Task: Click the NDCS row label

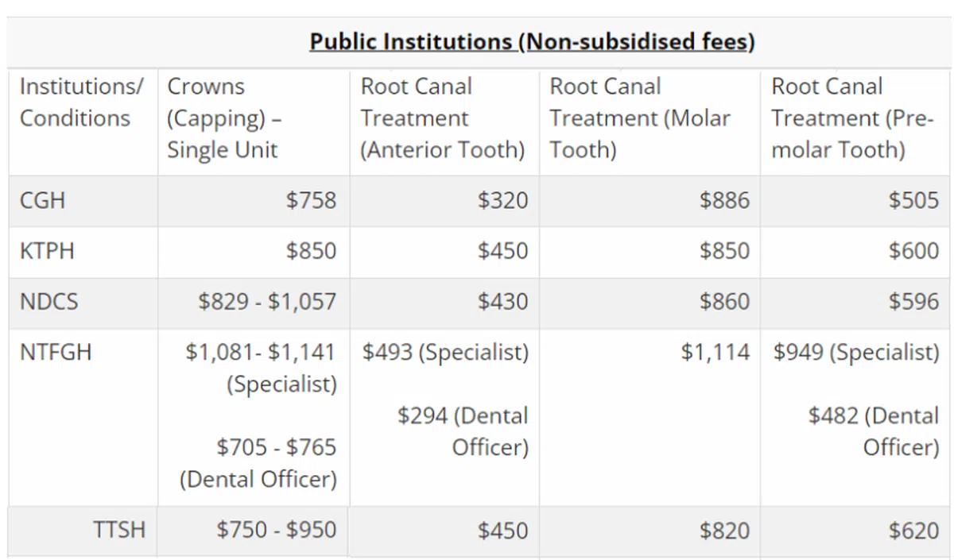Action: tap(49, 302)
